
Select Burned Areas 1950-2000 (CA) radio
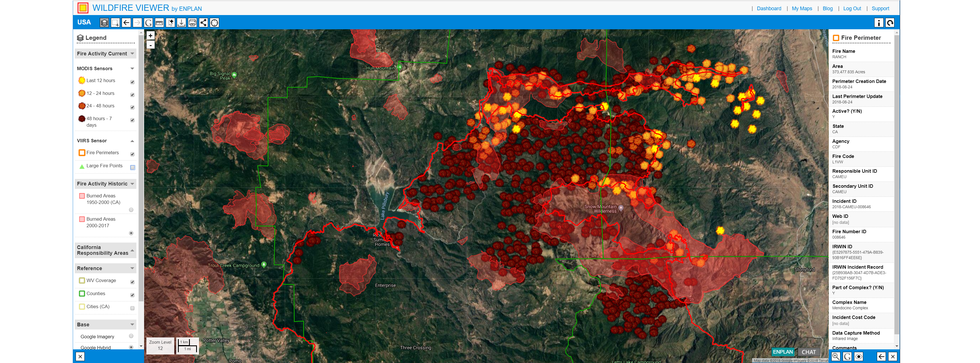[x=131, y=210]
